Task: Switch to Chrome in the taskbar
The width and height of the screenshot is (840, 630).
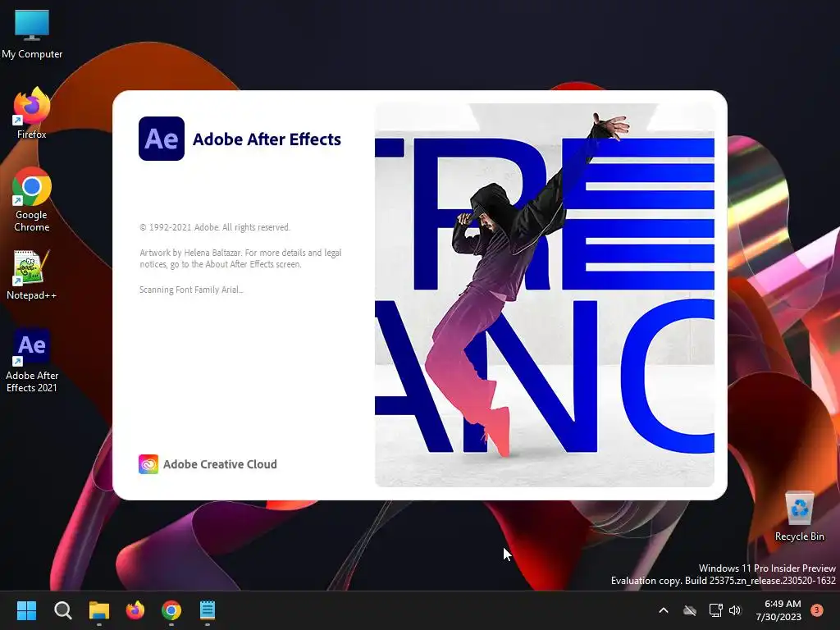Action: (171, 610)
